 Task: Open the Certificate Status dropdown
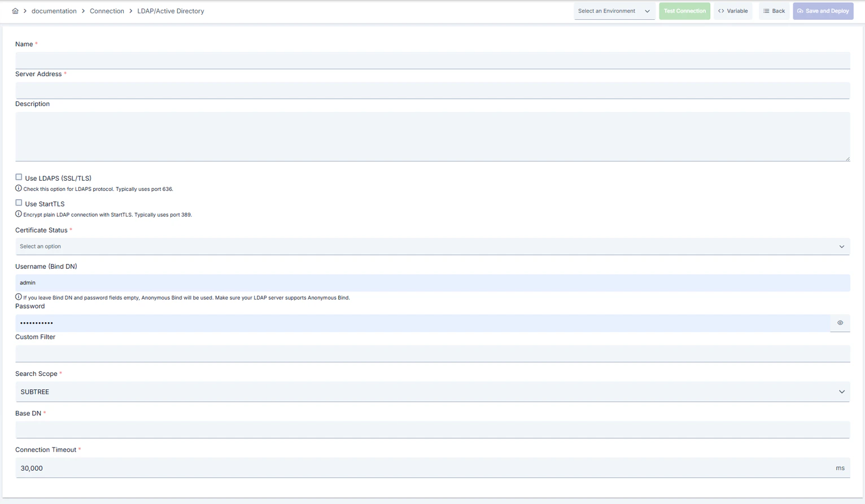[432, 247]
